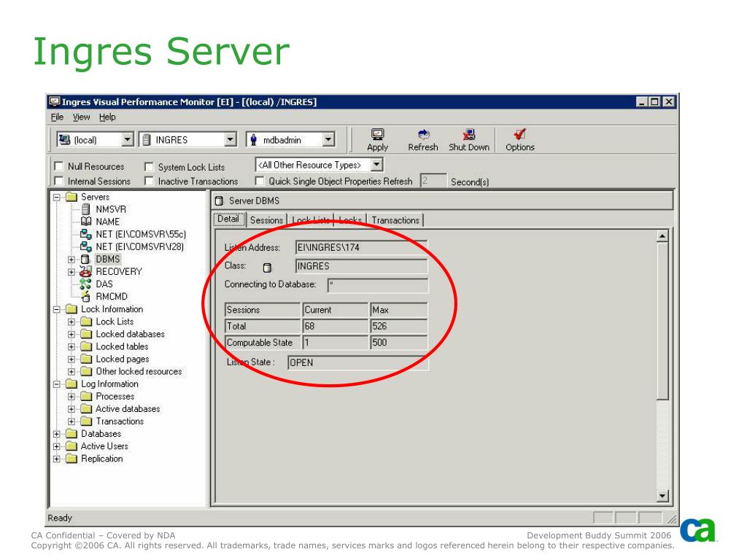Screen dimensions: 747x560
Task: Select the NAME server book icon
Action: (x=86, y=222)
